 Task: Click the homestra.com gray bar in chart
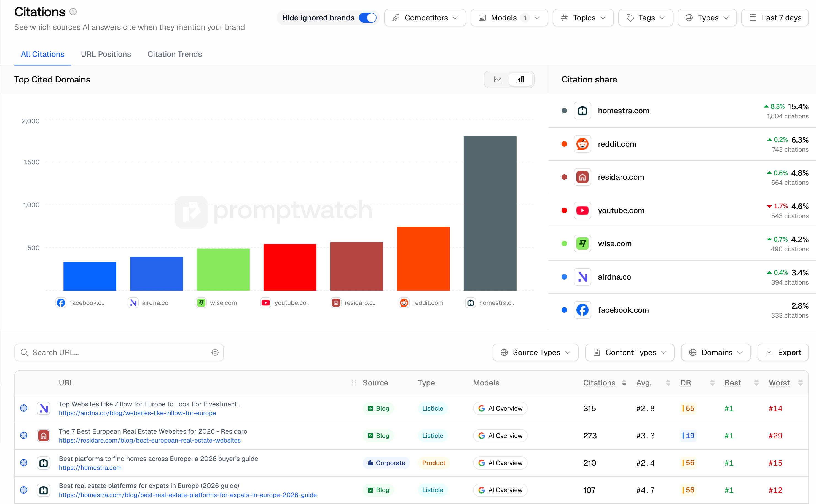coord(490,213)
